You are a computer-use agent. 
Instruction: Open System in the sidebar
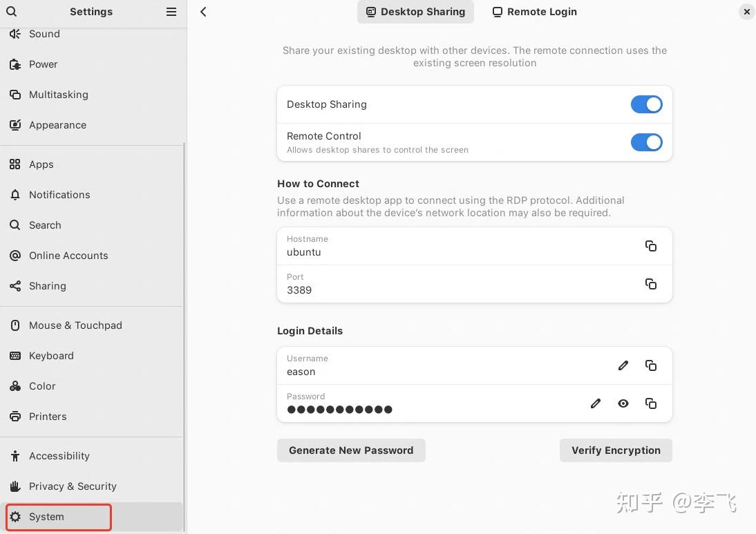pyautogui.click(x=46, y=517)
